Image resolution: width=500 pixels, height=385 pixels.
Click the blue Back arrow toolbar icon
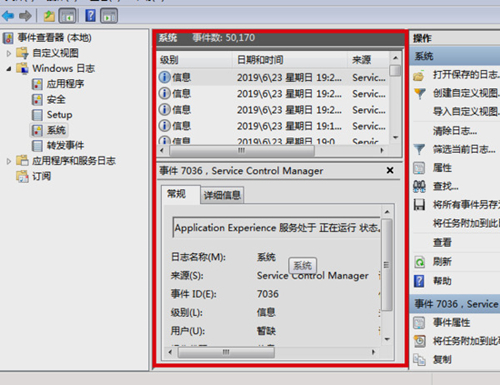pos(8,16)
